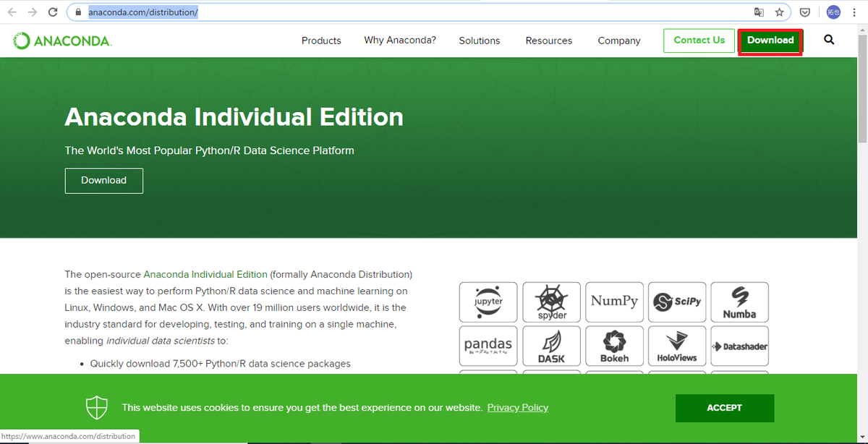The width and height of the screenshot is (868, 444).
Task: Click the Contact Us button
Action: (699, 40)
